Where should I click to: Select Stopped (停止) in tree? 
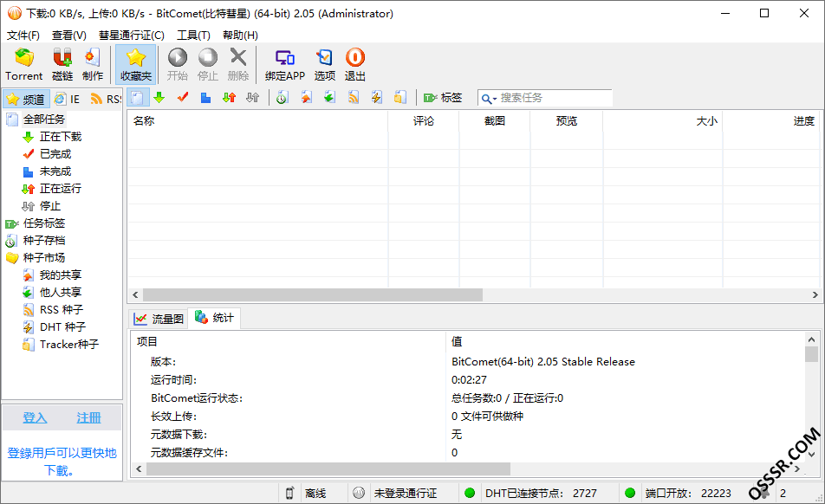point(50,206)
